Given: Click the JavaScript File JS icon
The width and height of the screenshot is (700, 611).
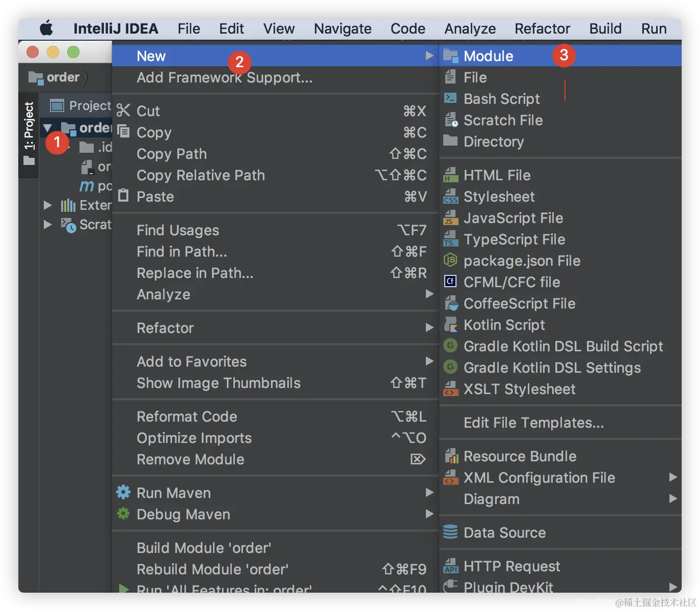Looking at the screenshot, I should point(450,218).
